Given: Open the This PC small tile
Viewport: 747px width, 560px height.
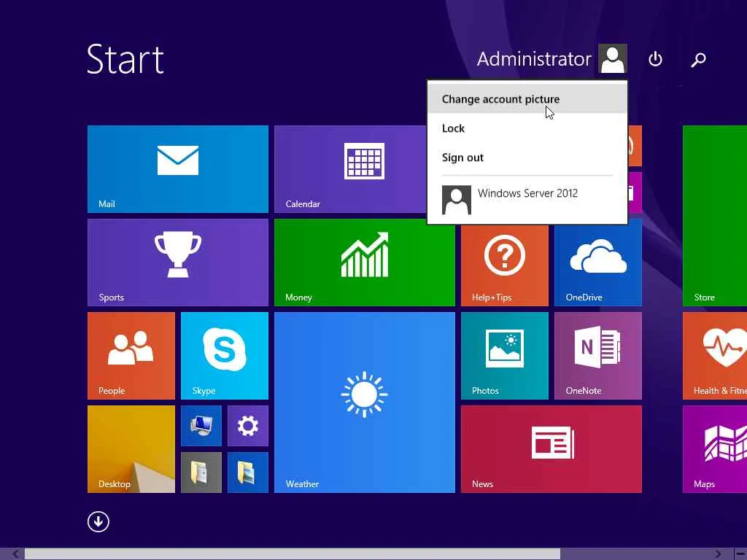Looking at the screenshot, I should (x=201, y=426).
